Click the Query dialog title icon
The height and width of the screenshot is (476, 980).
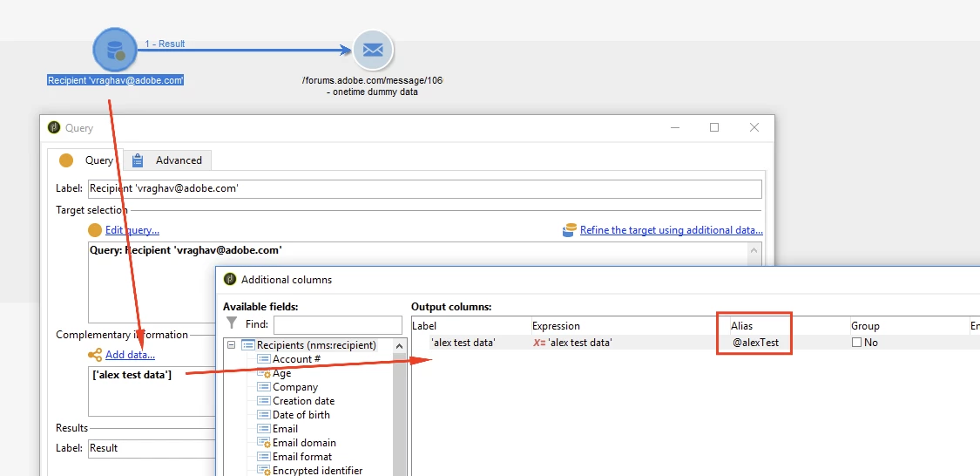[x=54, y=127]
